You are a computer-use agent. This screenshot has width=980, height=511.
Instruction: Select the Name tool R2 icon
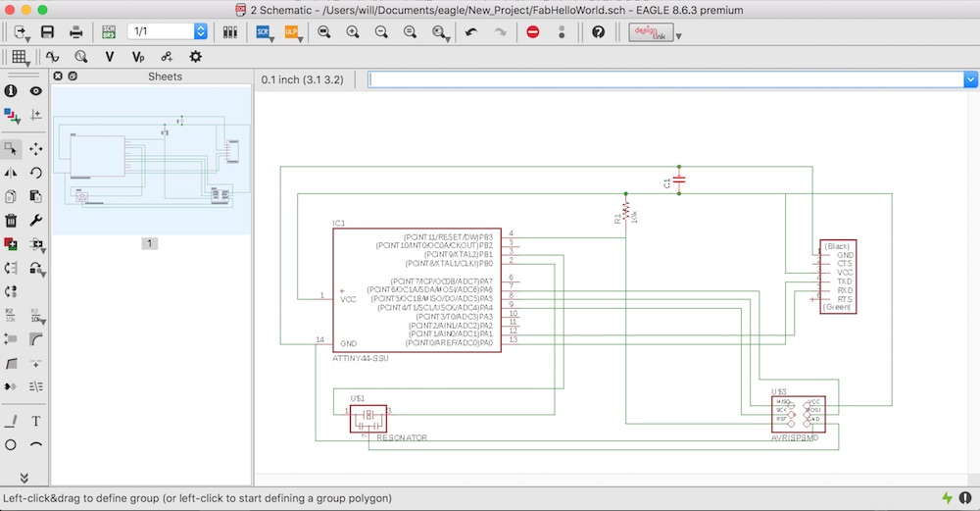[x=11, y=315]
